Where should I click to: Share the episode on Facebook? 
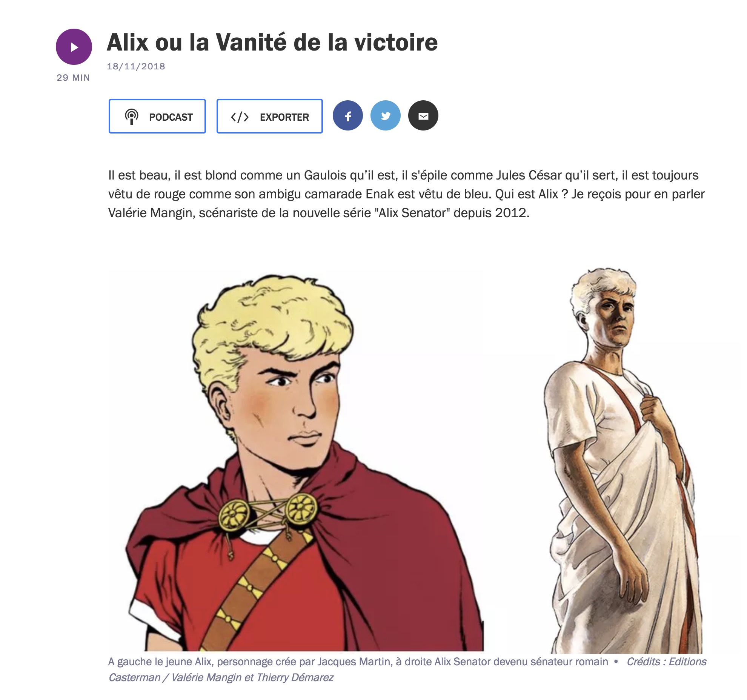(348, 116)
